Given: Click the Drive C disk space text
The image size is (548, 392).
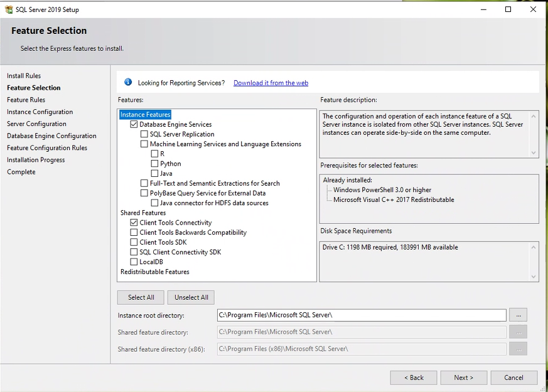Looking at the screenshot, I should (390, 247).
